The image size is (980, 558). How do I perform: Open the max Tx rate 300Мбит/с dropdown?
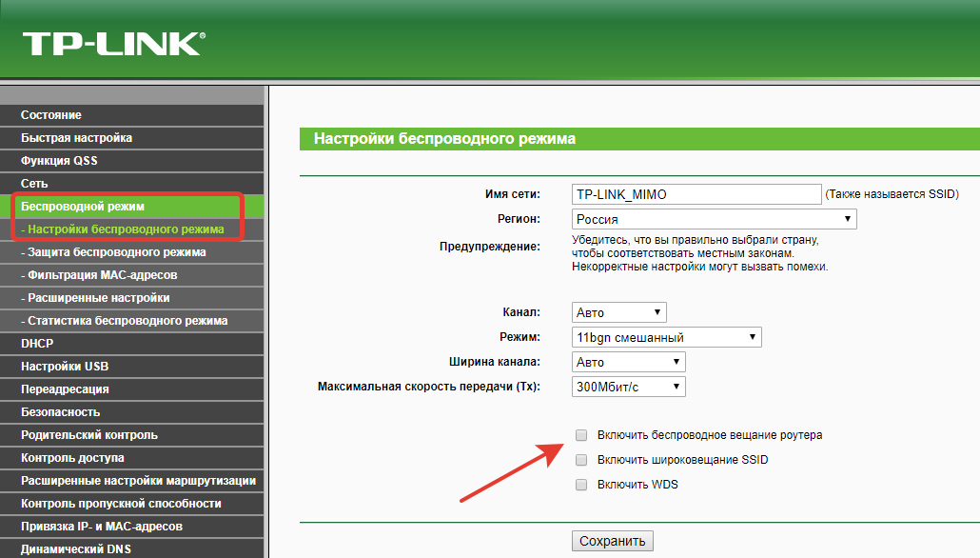(x=628, y=387)
